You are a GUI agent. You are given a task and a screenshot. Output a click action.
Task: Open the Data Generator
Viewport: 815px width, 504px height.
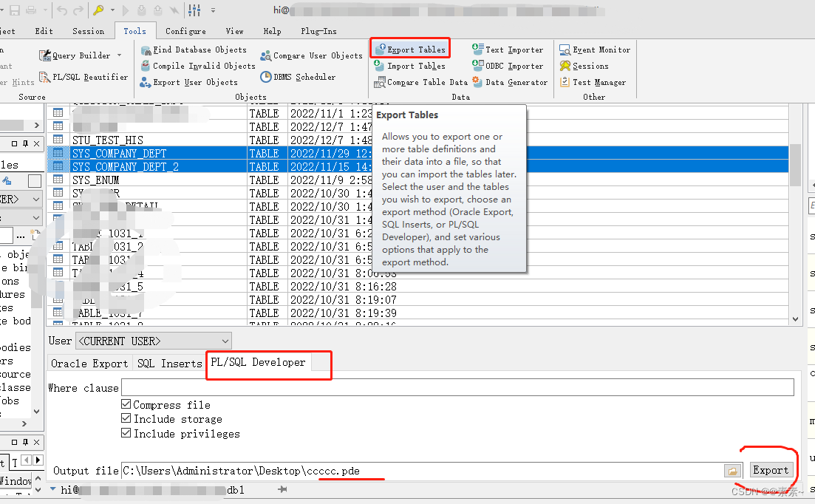pyautogui.click(x=510, y=82)
